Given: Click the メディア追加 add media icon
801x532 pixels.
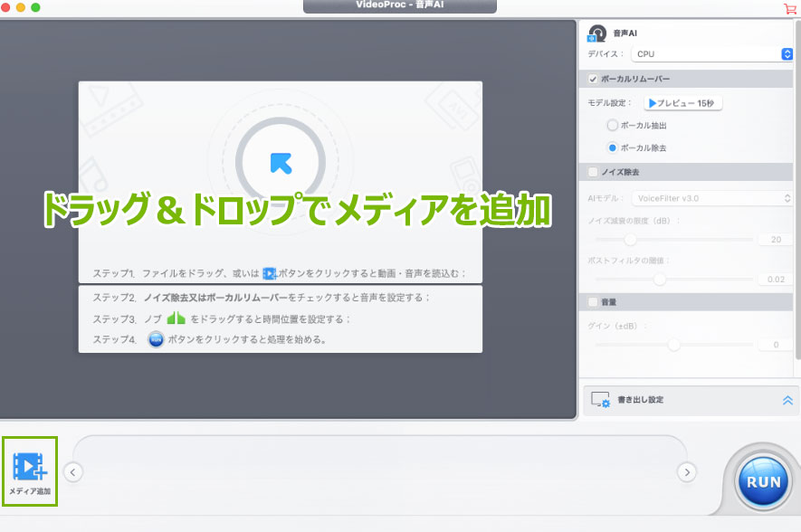Looking at the screenshot, I should [x=30, y=467].
